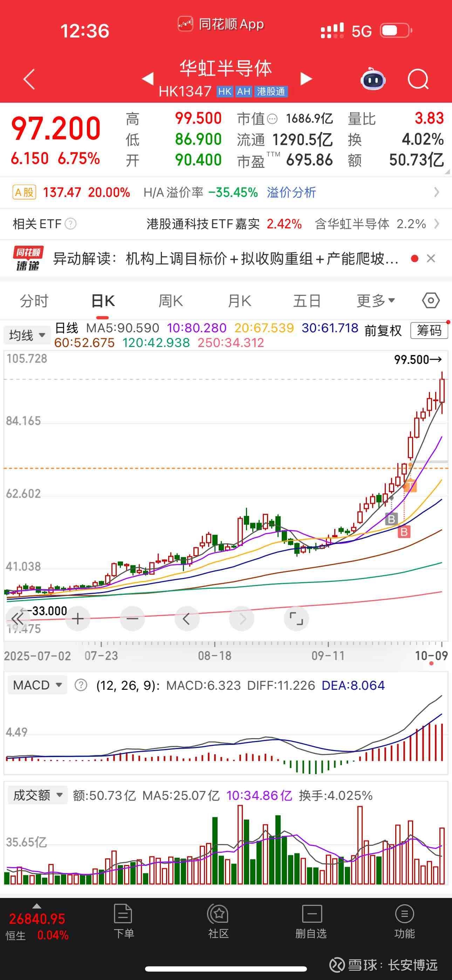
Task: Open the 成交额 indicator dropdown
Action: point(37,795)
